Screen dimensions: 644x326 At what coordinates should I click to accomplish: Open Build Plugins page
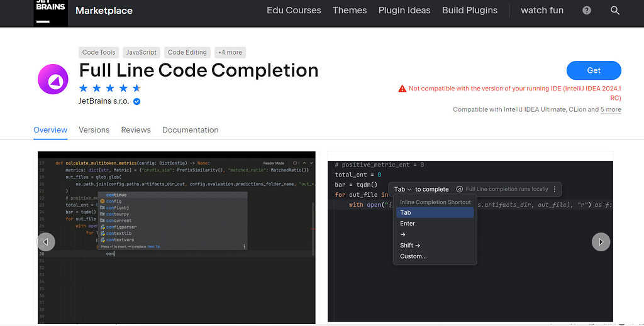point(469,10)
